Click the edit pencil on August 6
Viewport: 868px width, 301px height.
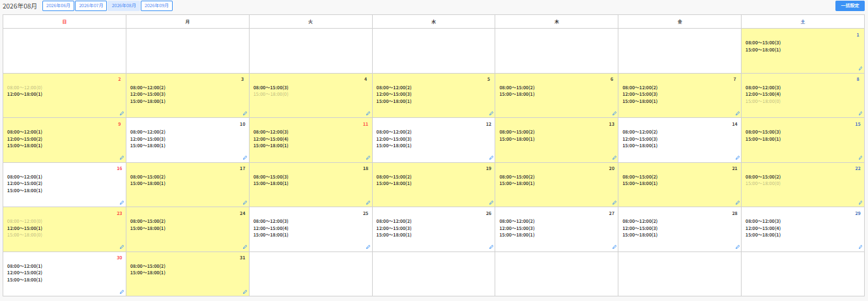point(614,113)
